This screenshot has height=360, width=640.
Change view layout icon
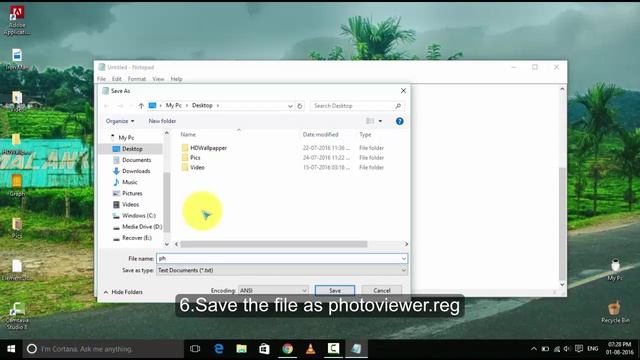coord(370,121)
